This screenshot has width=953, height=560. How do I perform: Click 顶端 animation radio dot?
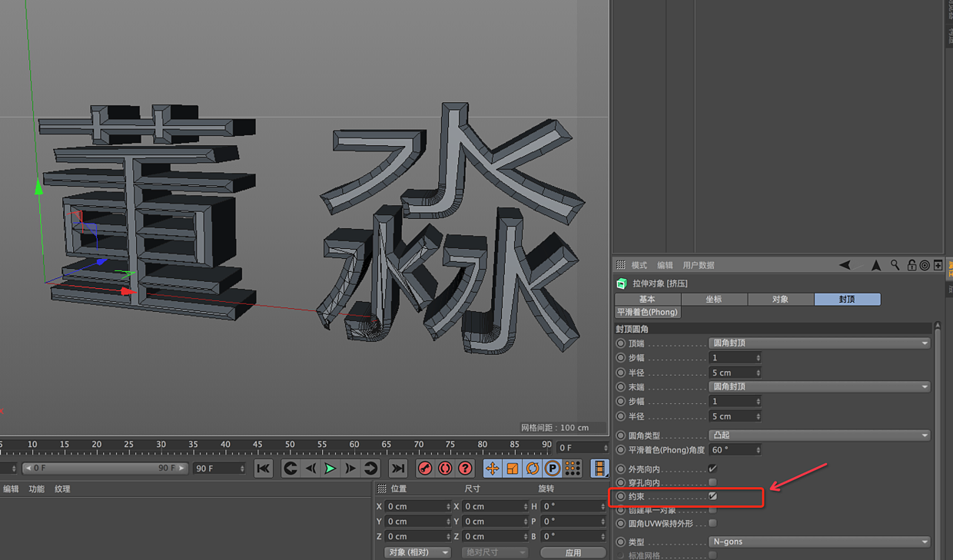tap(621, 343)
